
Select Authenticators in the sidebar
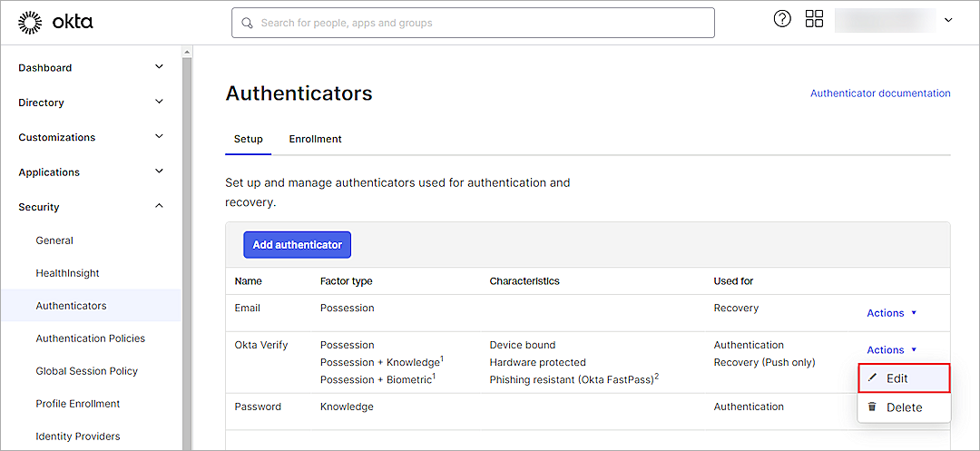pos(91,306)
